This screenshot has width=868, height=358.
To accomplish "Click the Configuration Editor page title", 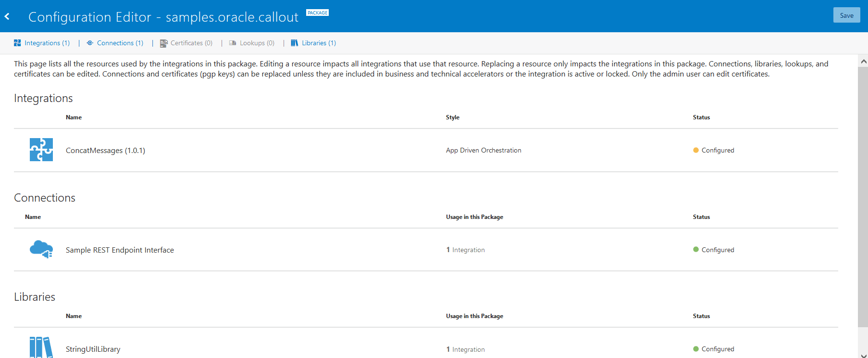I will click(163, 17).
